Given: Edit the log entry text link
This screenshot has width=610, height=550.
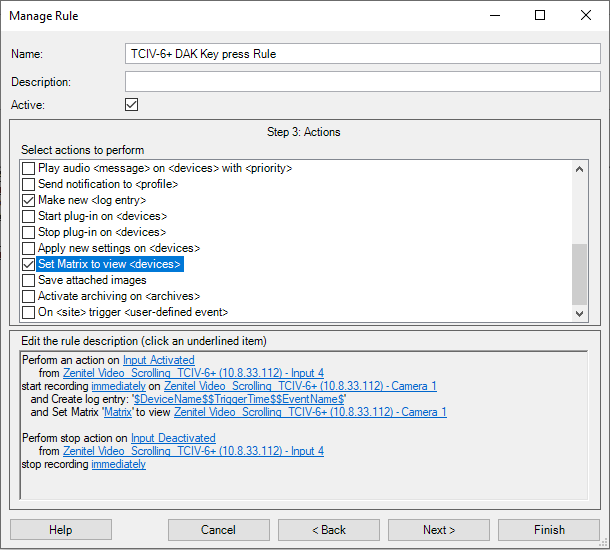Looking at the screenshot, I should click(x=240, y=399).
